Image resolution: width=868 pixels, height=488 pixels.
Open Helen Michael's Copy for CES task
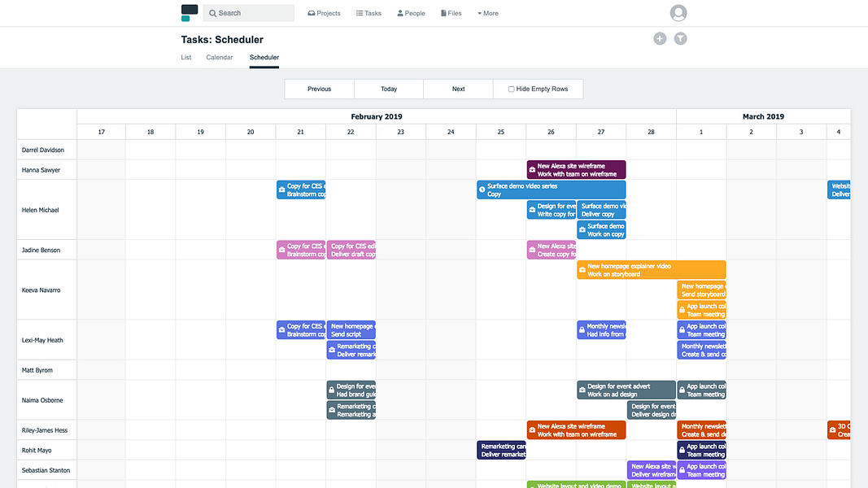point(301,190)
